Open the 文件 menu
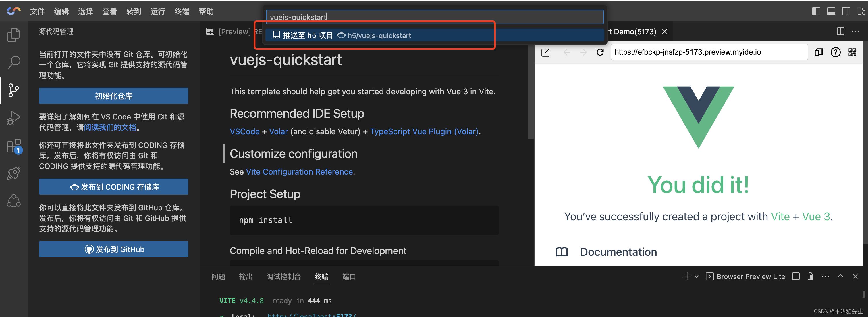This screenshot has height=317, width=868. tap(37, 12)
